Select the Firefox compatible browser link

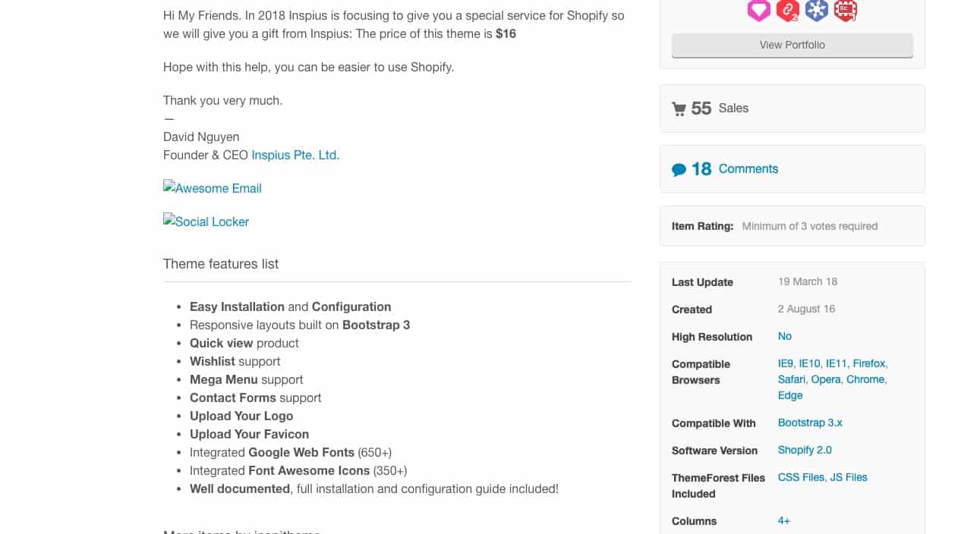[x=870, y=363]
